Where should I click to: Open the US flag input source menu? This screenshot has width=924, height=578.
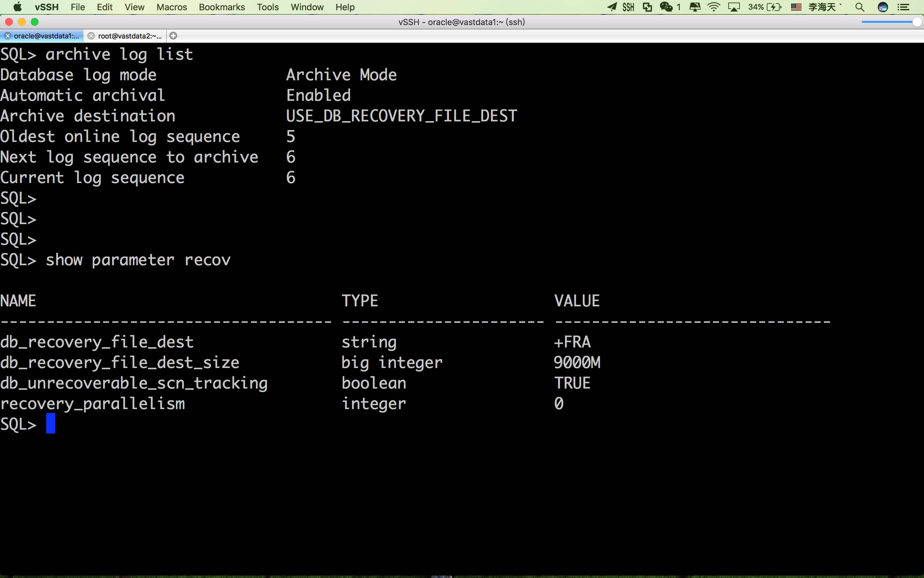[796, 7]
